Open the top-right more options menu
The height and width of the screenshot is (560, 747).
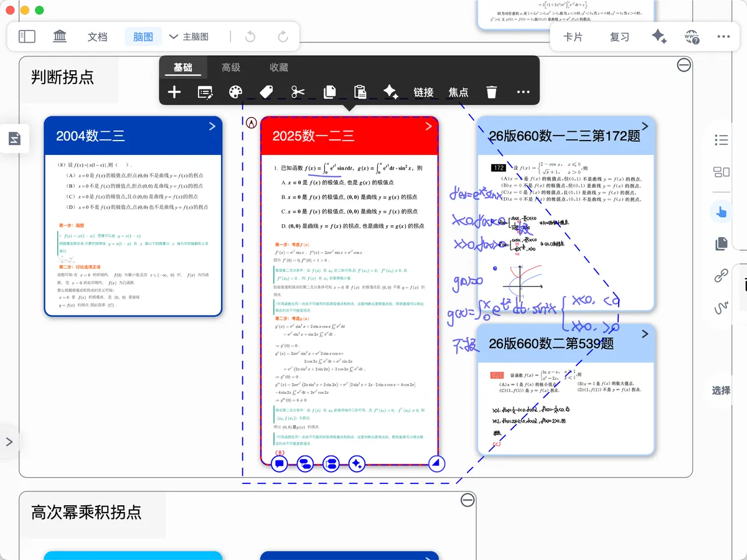[x=723, y=37]
